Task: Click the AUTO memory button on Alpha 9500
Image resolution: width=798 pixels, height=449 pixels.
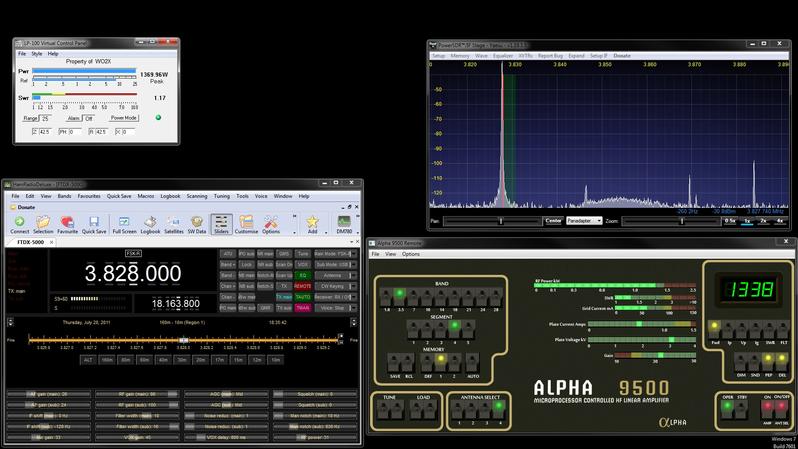Action: [473, 362]
